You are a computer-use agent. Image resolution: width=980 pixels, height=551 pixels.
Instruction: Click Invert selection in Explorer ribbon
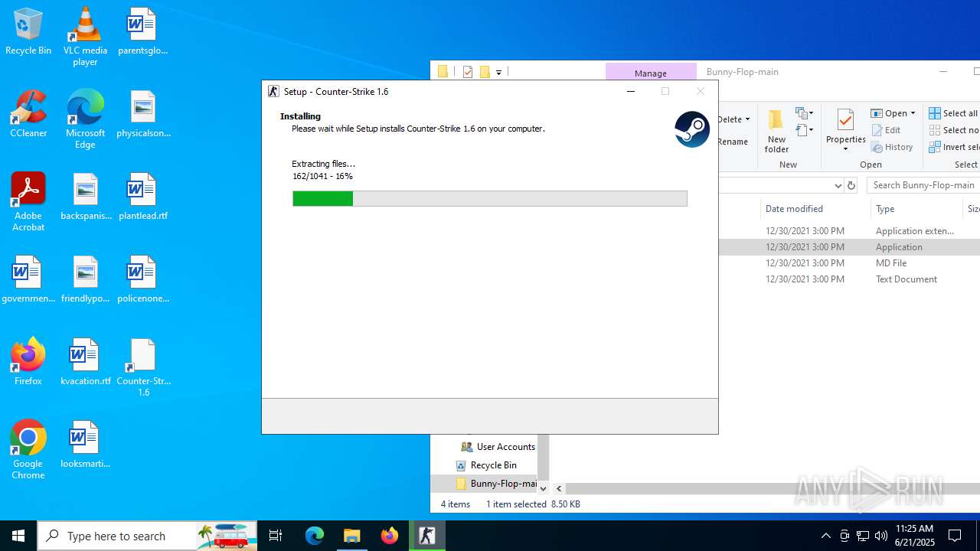tap(954, 147)
